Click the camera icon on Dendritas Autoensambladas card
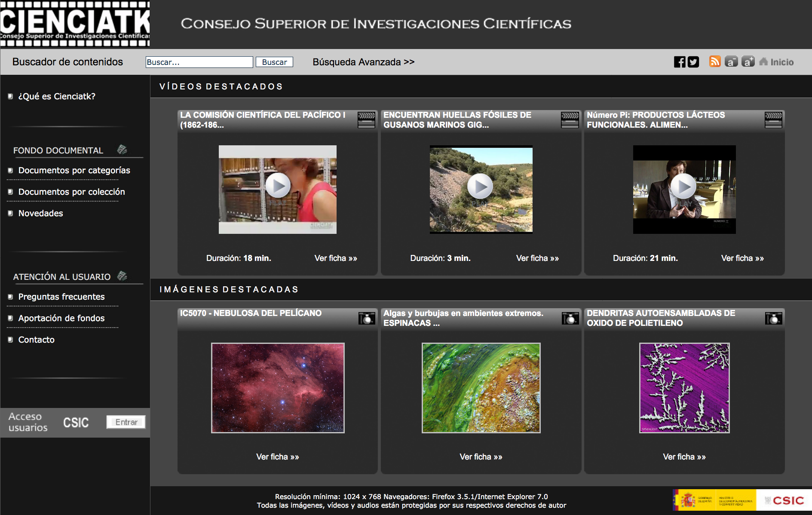The image size is (812, 515). (x=773, y=319)
